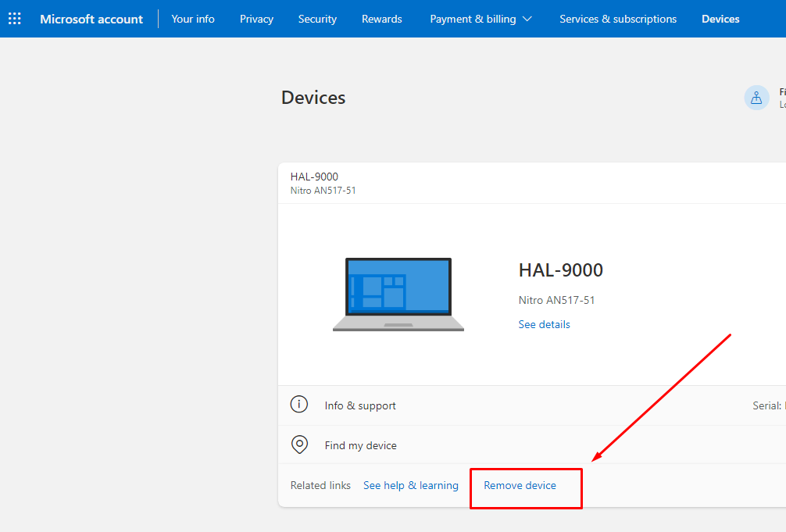Screen dimensions: 786x532
Task: Click the Nitro AN517-51 model text under large name
Action: (x=556, y=300)
